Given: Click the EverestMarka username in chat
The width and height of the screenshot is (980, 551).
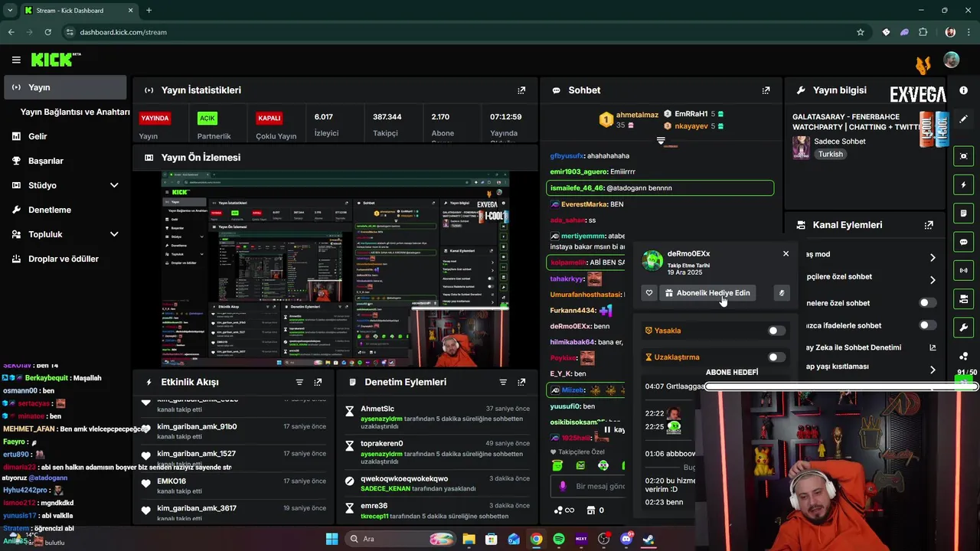Looking at the screenshot, I should pyautogui.click(x=584, y=204).
